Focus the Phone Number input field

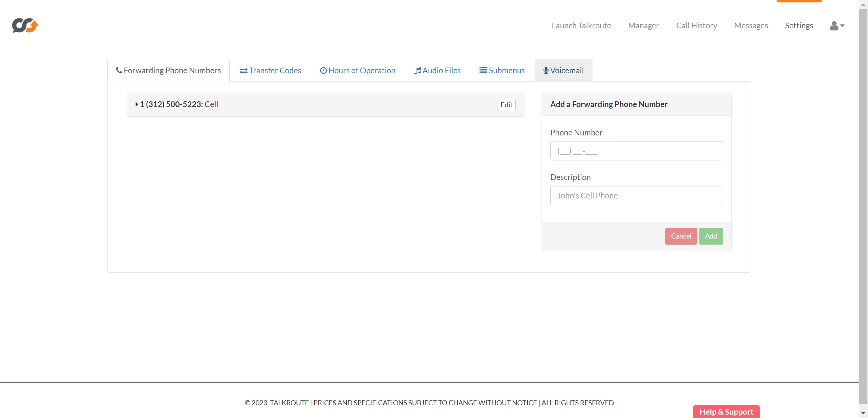click(636, 151)
